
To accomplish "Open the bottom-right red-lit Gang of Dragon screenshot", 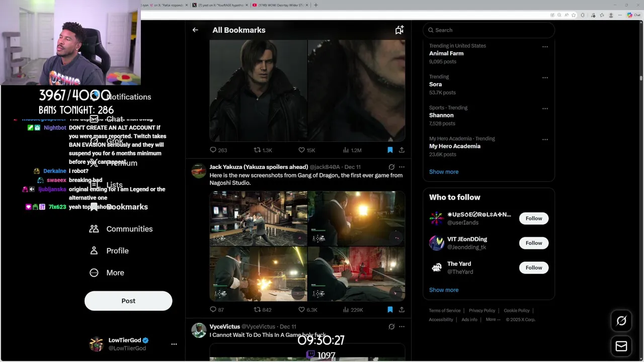I will point(356,274).
